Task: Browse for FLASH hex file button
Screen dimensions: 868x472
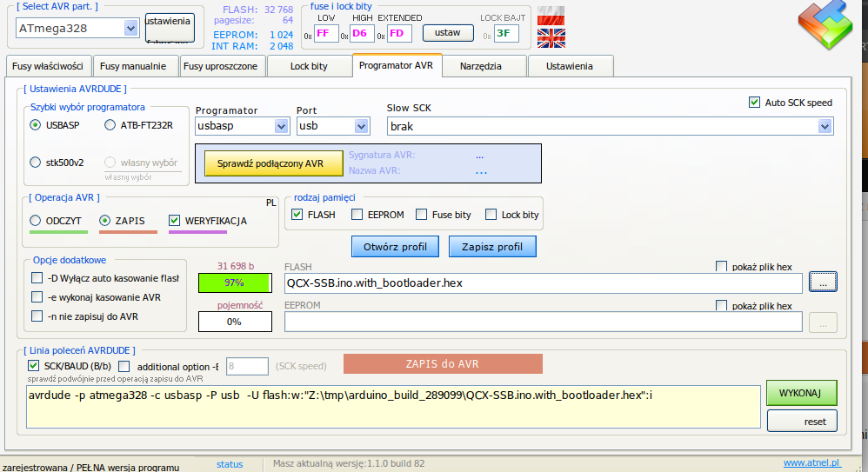Action: coord(823,282)
